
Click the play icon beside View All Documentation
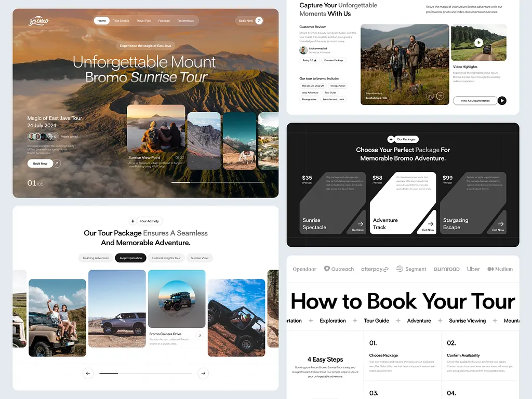[x=501, y=100]
